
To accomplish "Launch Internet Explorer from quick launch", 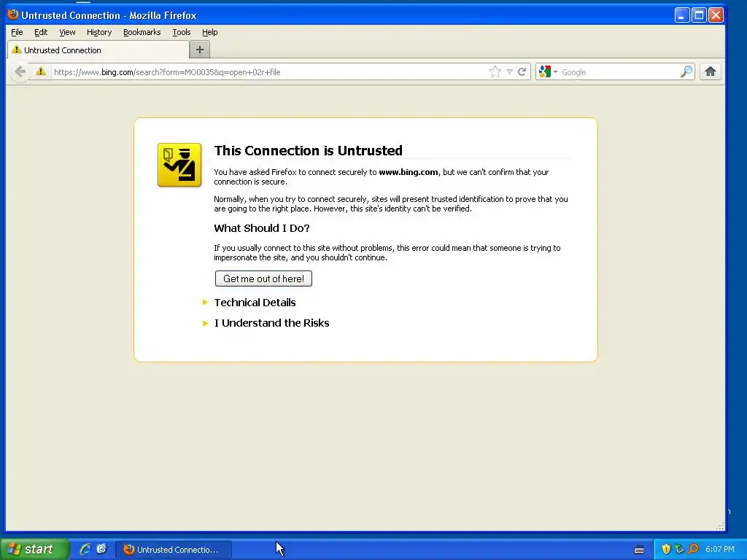I will tap(85, 549).
